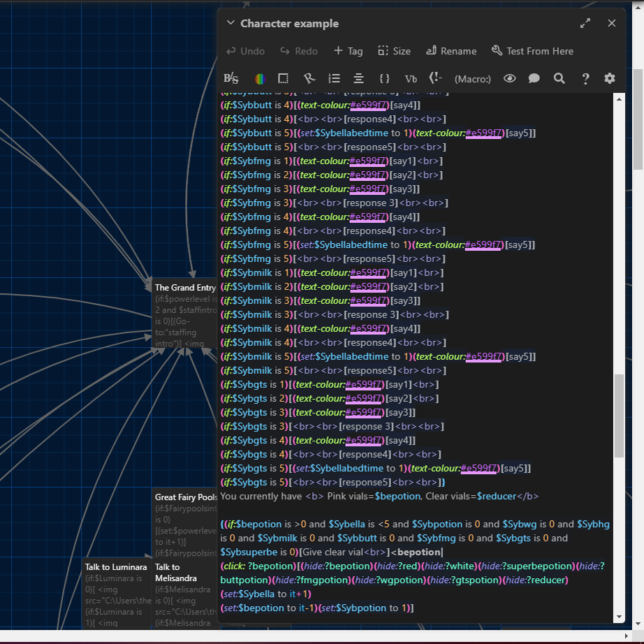Toggle the eye preview icon
644x644 pixels.
click(509, 79)
